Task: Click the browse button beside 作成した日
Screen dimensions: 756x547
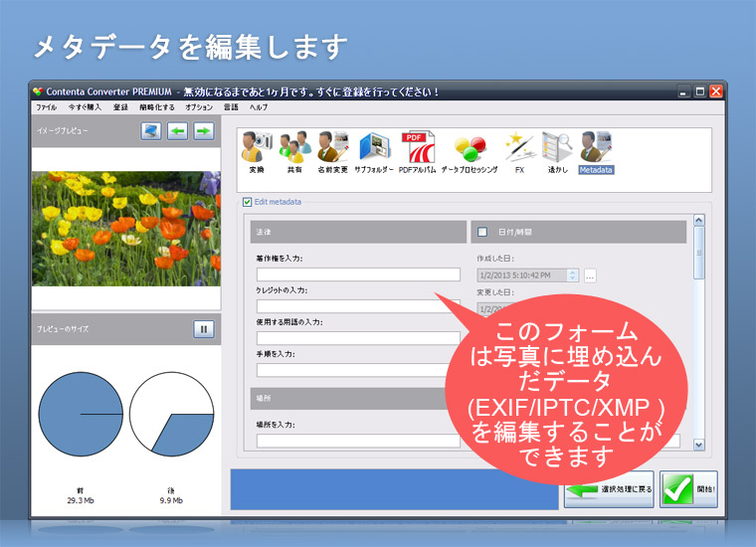Action: 590,275
